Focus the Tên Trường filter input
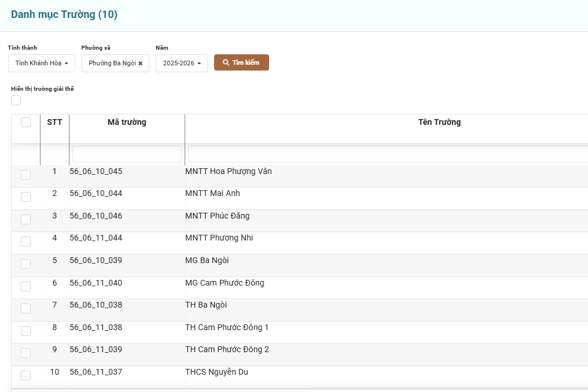Screen dimensions: 588x392 point(388,154)
